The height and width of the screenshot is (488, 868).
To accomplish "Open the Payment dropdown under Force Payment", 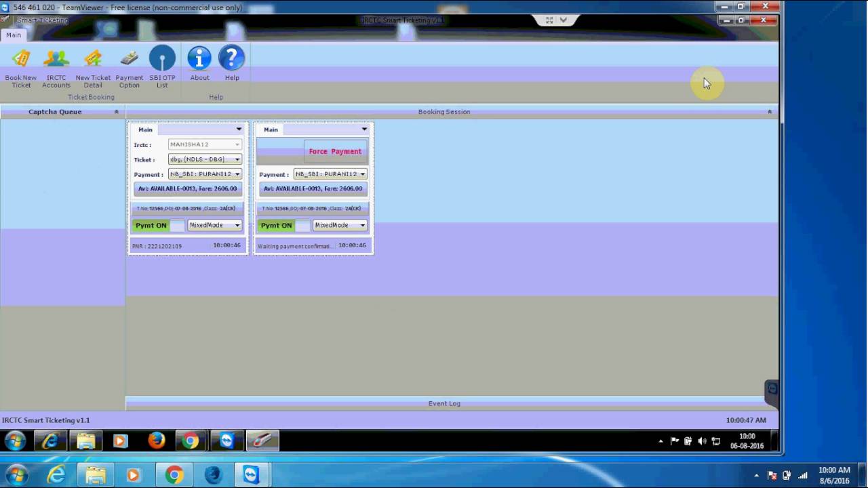I will click(330, 174).
